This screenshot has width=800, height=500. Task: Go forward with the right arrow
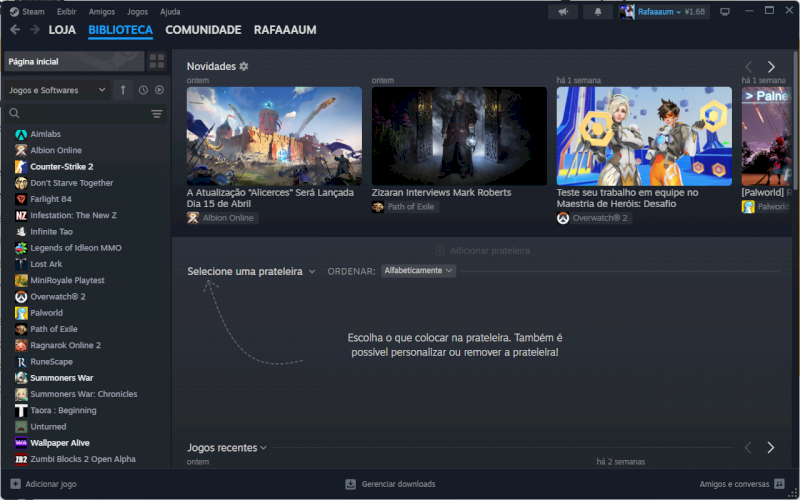[x=35, y=30]
